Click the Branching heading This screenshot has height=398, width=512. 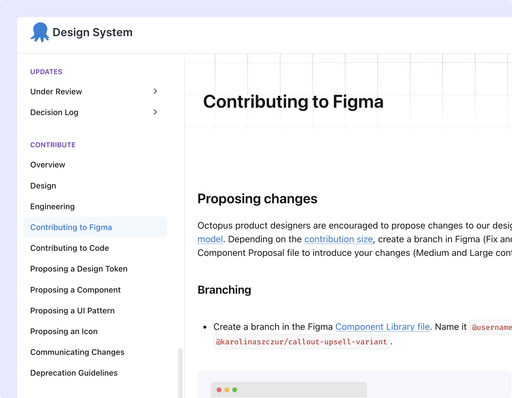pyautogui.click(x=224, y=290)
